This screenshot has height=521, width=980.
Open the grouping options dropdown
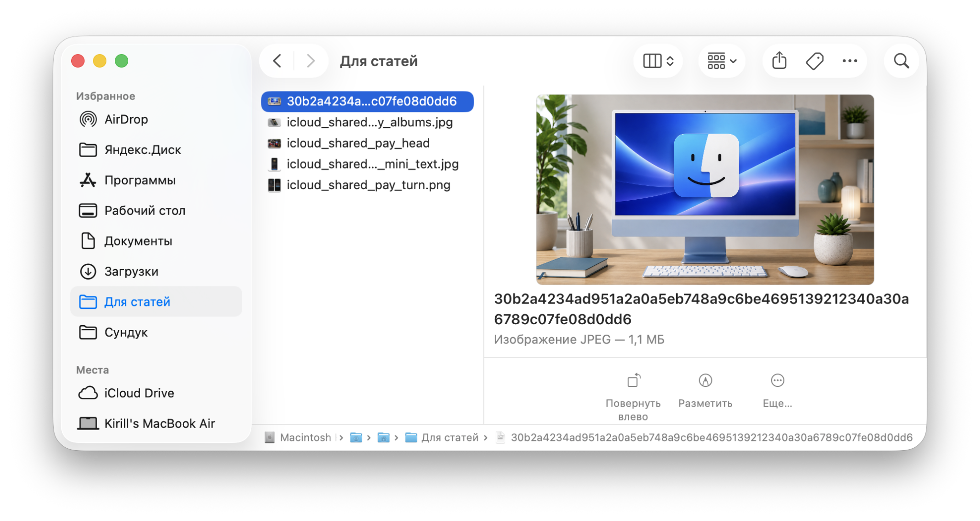pyautogui.click(x=722, y=61)
